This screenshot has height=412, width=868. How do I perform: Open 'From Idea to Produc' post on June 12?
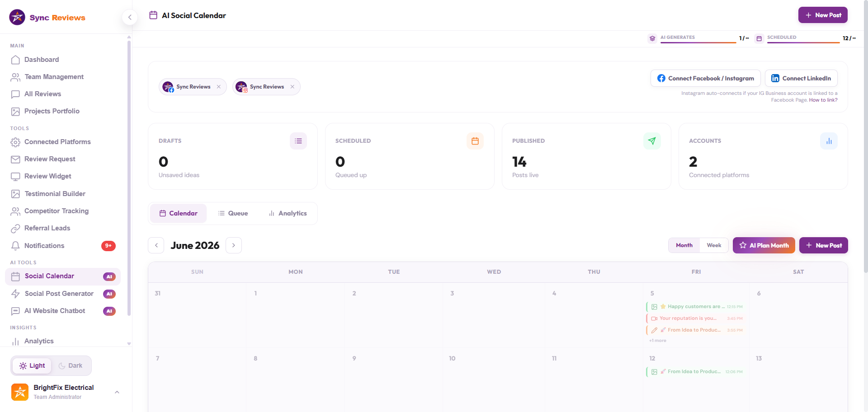coord(695,372)
